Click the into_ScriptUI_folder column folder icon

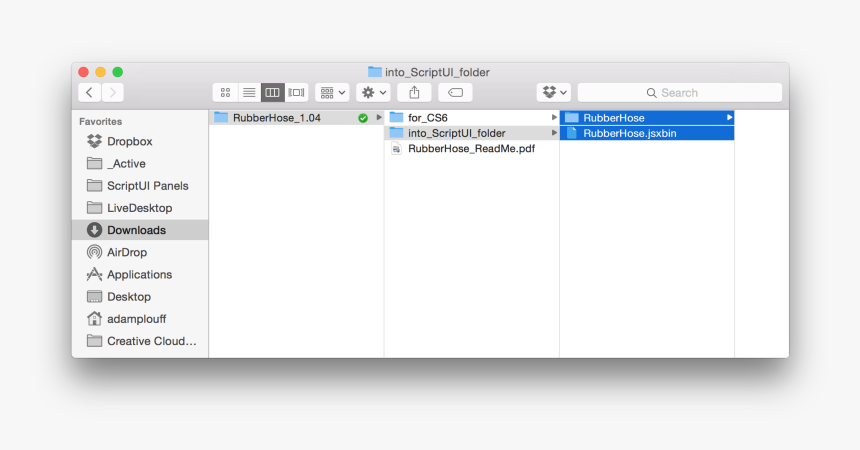[x=397, y=133]
